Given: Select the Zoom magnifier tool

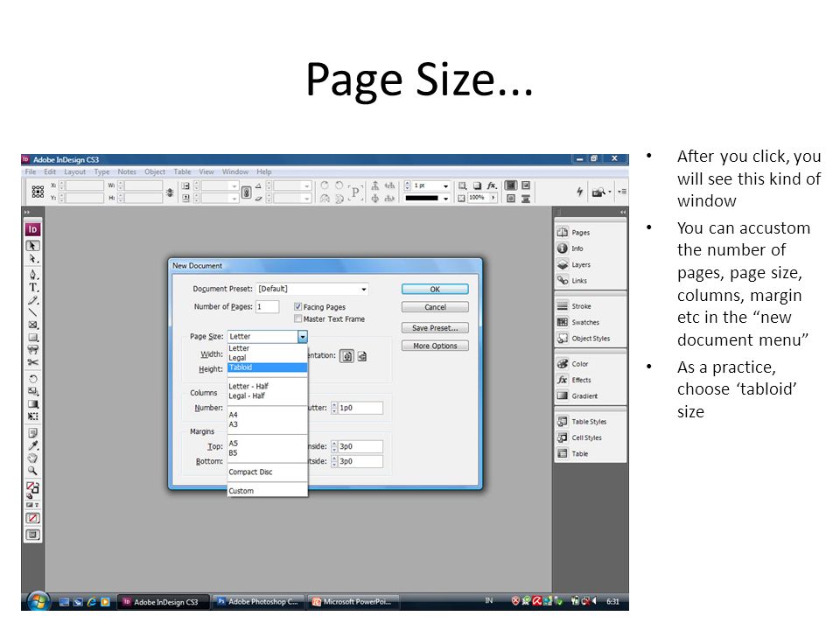Looking at the screenshot, I should [x=32, y=471].
